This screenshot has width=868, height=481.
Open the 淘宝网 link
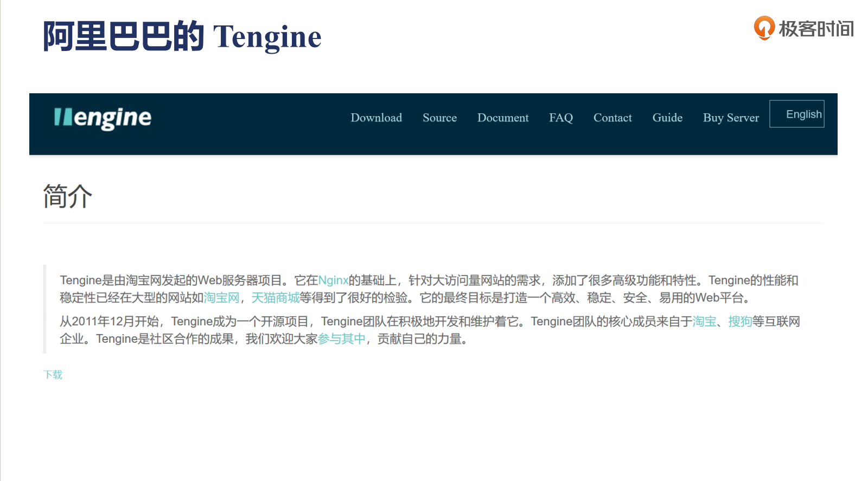tap(221, 298)
